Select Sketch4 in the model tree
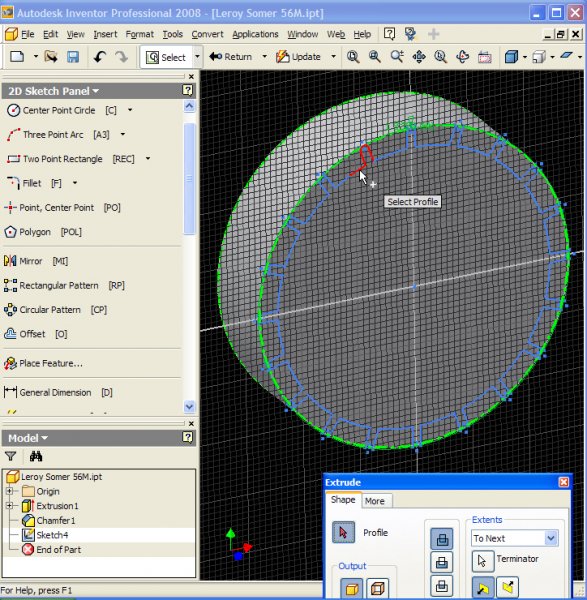The height and width of the screenshot is (600, 587). click(x=52, y=535)
